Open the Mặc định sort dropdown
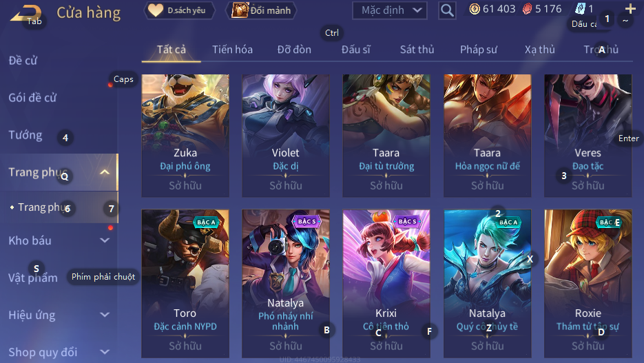The height and width of the screenshot is (363, 644). coord(389,10)
